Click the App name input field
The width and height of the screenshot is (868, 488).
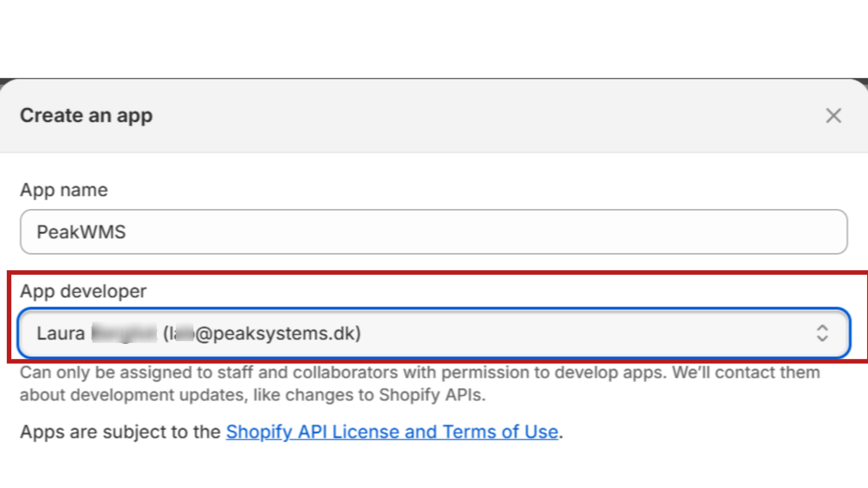pos(434,232)
